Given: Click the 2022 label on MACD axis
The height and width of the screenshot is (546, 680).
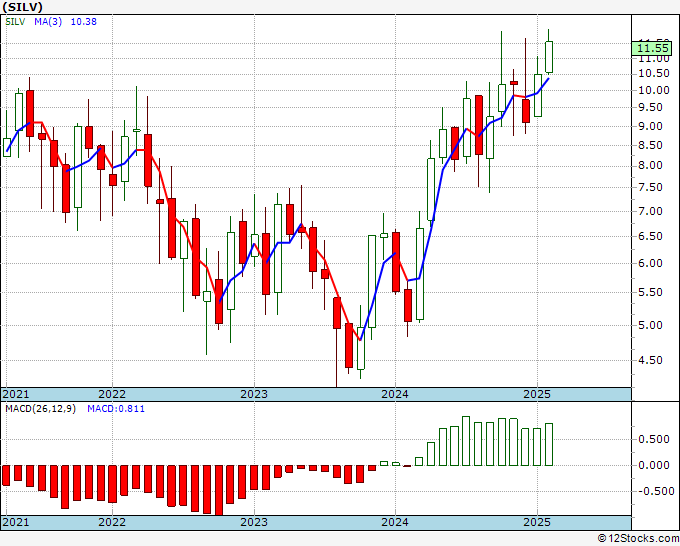Looking at the screenshot, I should [x=112, y=522].
